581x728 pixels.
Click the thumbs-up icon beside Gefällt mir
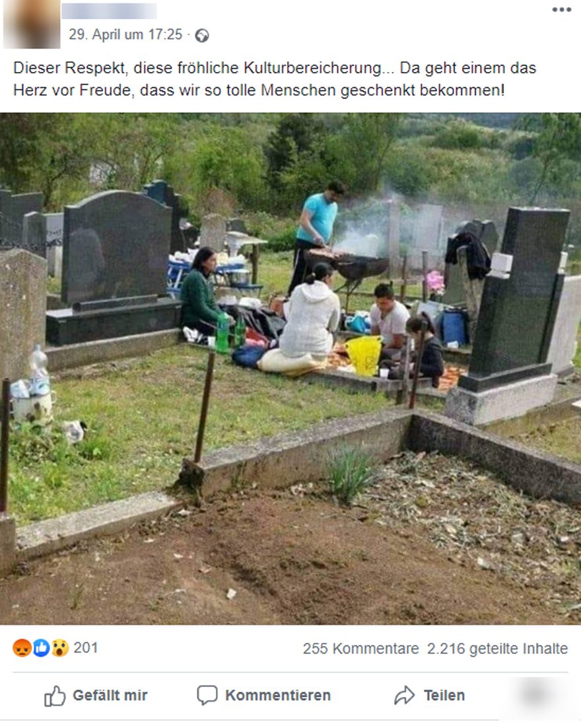(x=55, y=696)
